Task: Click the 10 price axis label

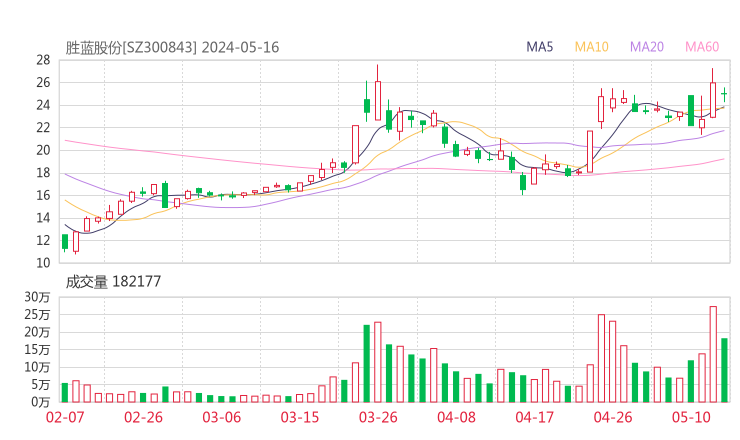Action: (x=43, y=263)
